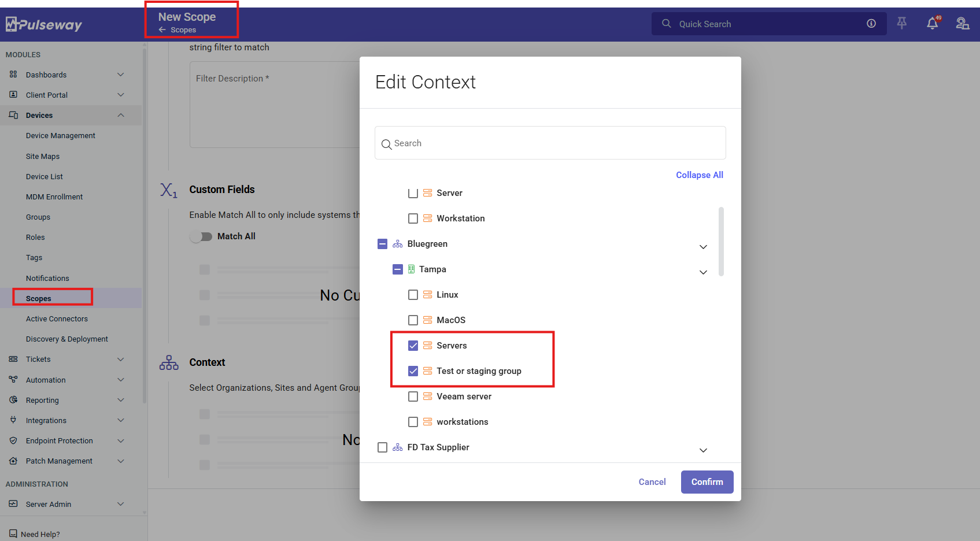Click the search icon in Edit Context
This screenshot has height=541, width=980.
pyautogui.click(x=387, y=144)
